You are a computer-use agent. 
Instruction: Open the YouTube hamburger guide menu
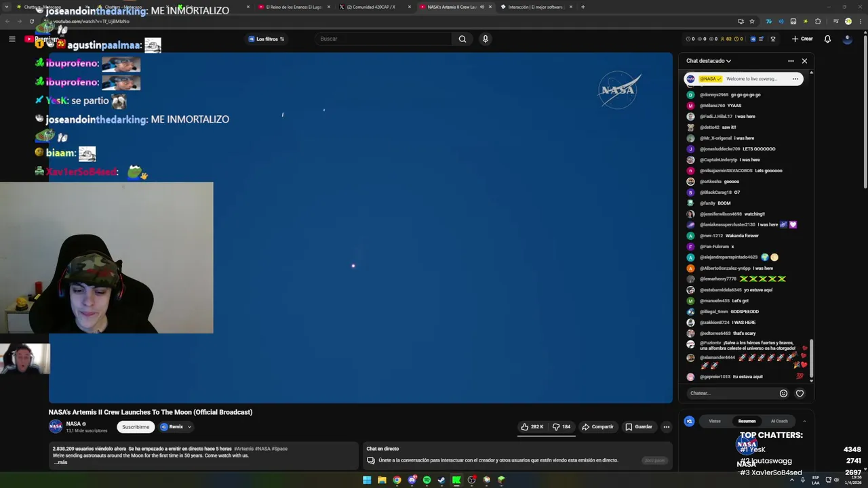12,39
